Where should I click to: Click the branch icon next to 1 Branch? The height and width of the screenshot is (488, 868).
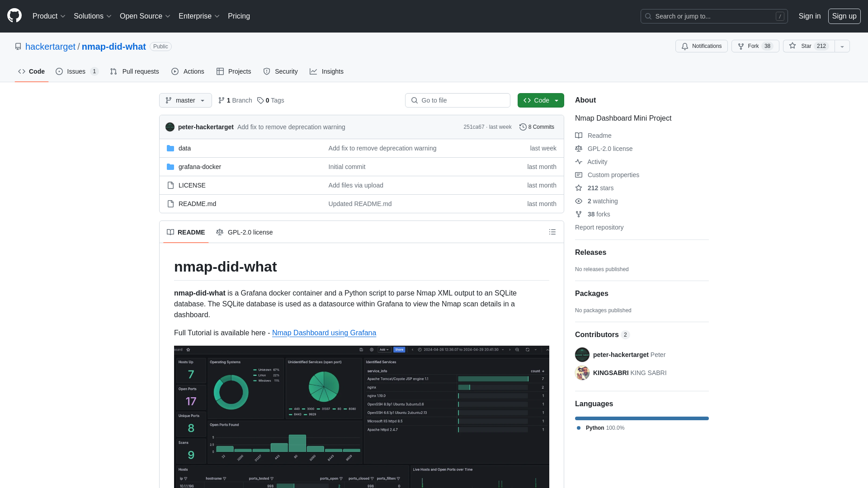tap(222, 100)
